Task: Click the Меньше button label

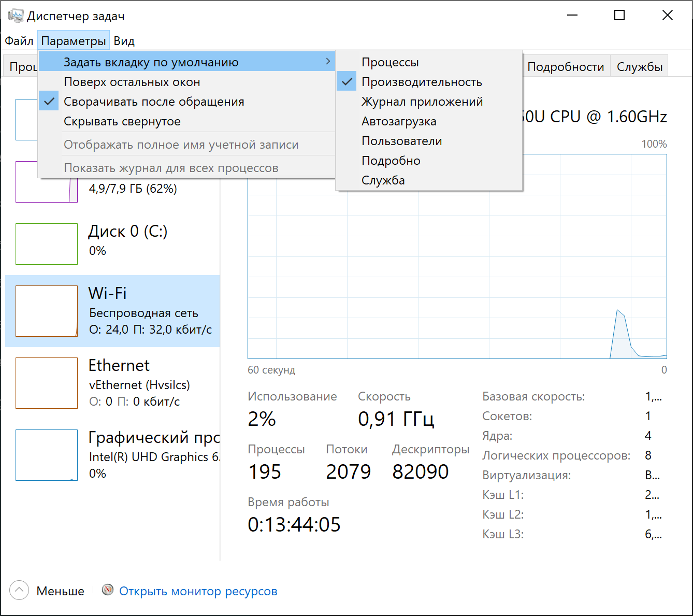Action: [x=60, y=591]
